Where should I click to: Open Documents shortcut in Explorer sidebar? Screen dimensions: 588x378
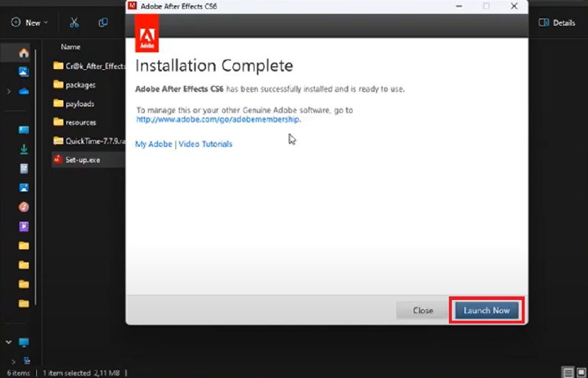pyautogui.click(x=24, y=168)
